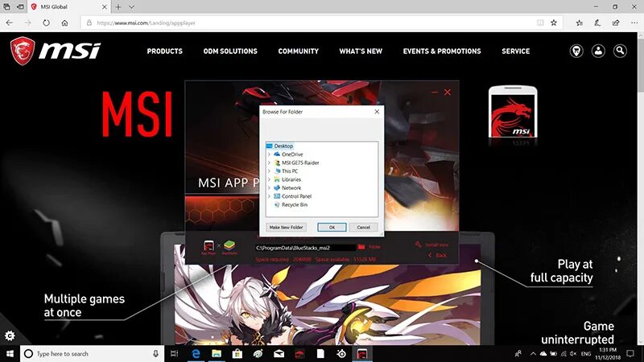Click the Type here to search box

[x=93, y=353]
